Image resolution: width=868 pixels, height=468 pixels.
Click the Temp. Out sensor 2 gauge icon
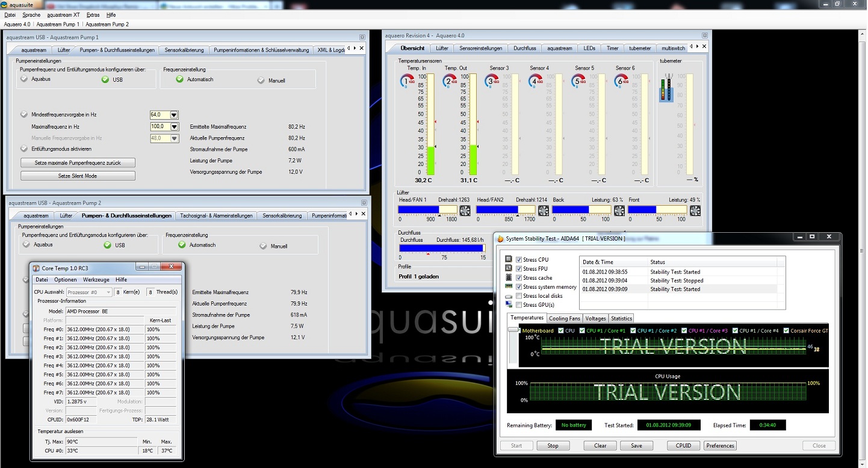[450, 81]
